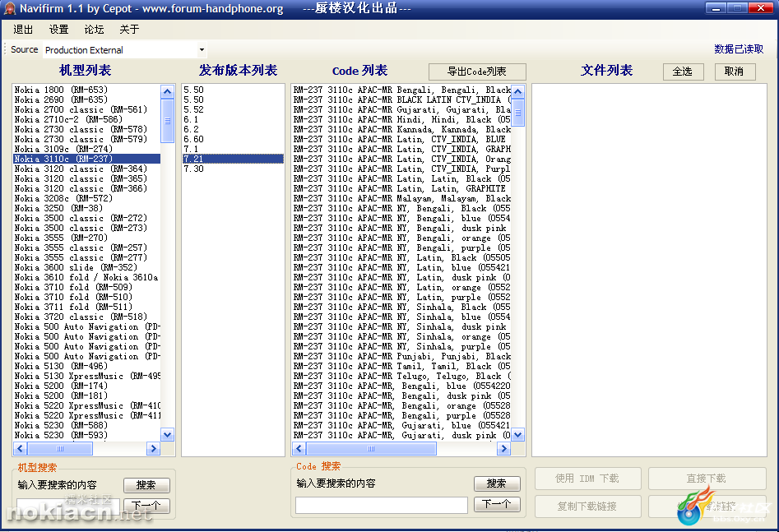Select Nokia 2700 classic (RM-561)
The height and width of the screenshot is (532, 779).
click(x=86, y=110)
